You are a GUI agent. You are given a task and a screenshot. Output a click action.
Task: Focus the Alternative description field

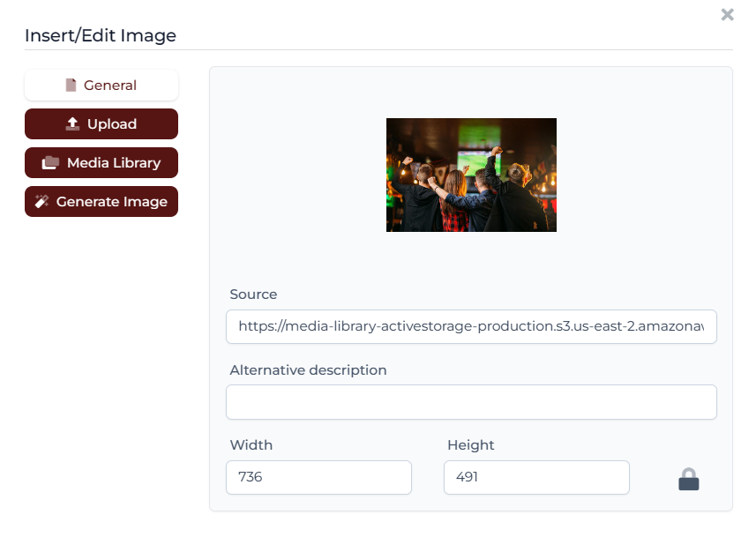pyautogui.click(x=471, y=402)
